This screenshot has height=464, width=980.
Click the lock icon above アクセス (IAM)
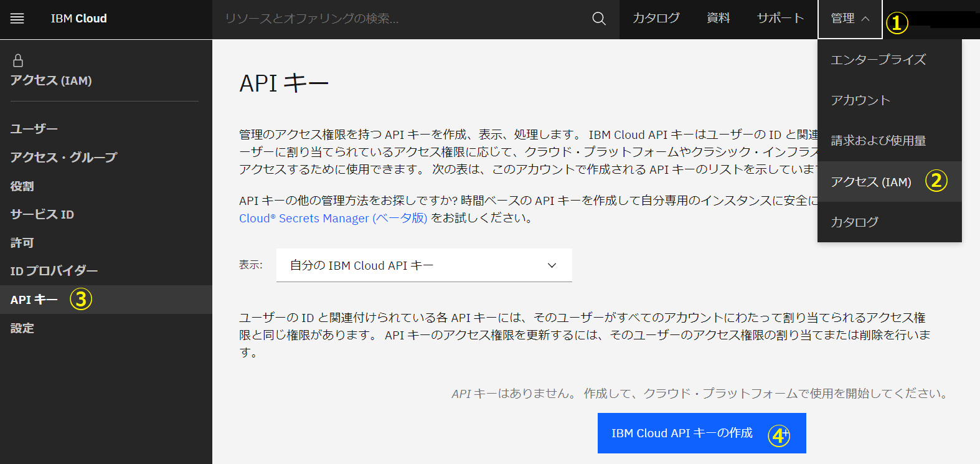coord(18,60)
